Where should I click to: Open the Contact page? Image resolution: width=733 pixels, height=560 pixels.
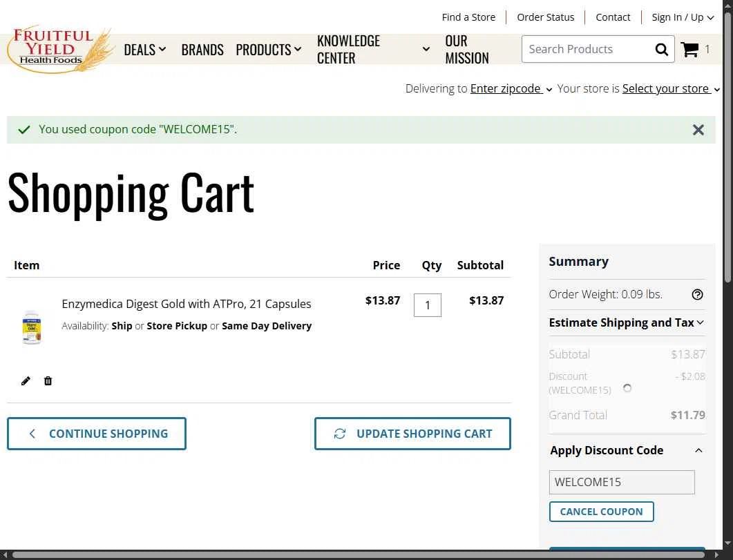pos(612,17)
